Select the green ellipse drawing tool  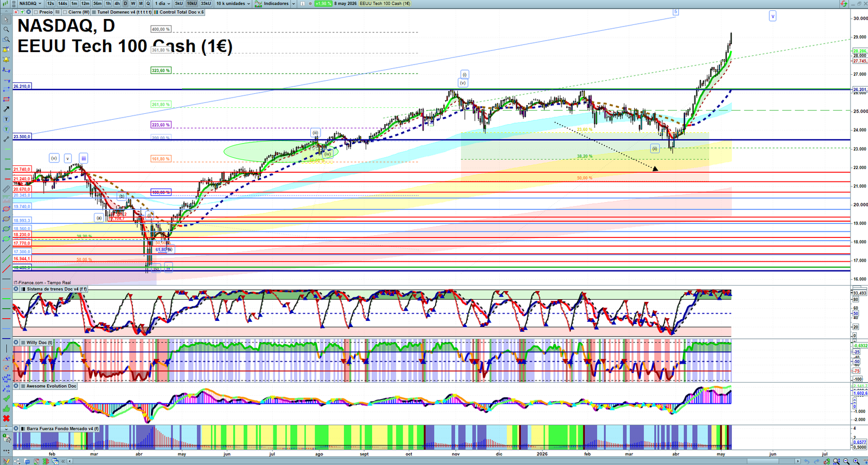tap(7, 228)
